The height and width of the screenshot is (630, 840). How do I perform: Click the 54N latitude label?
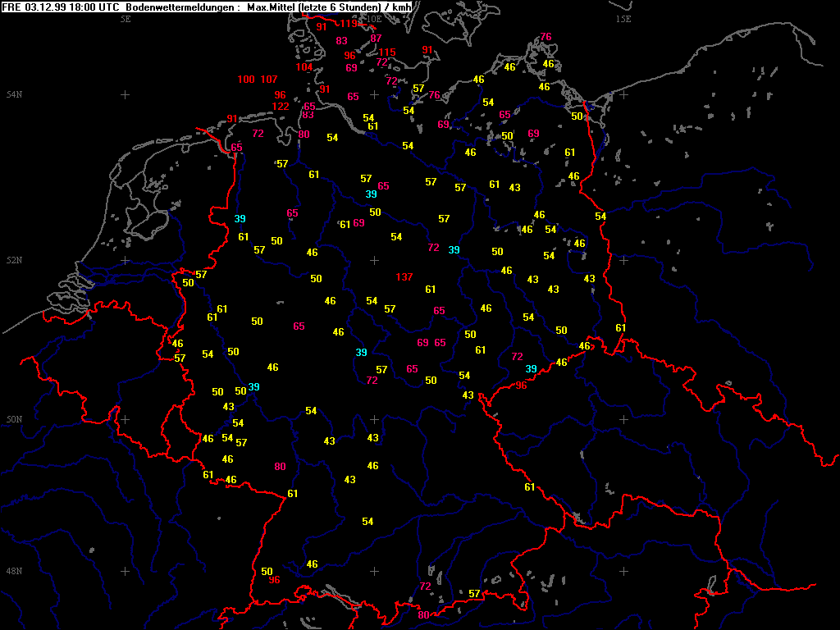click(14, 95)
